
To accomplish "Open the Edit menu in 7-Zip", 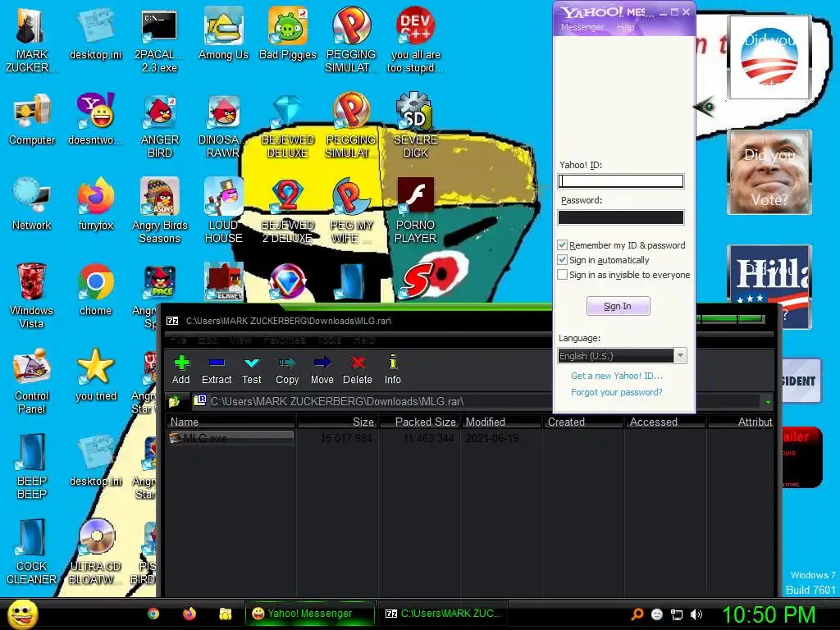I will [208, 340].
